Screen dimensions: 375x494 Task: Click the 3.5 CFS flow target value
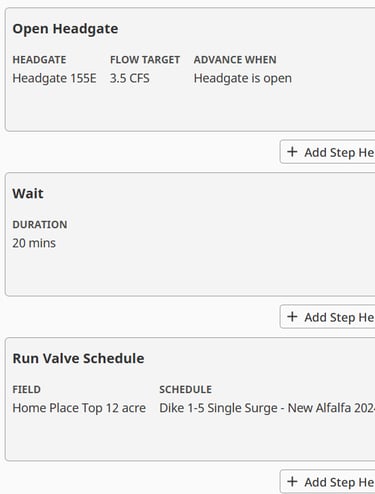130,78
